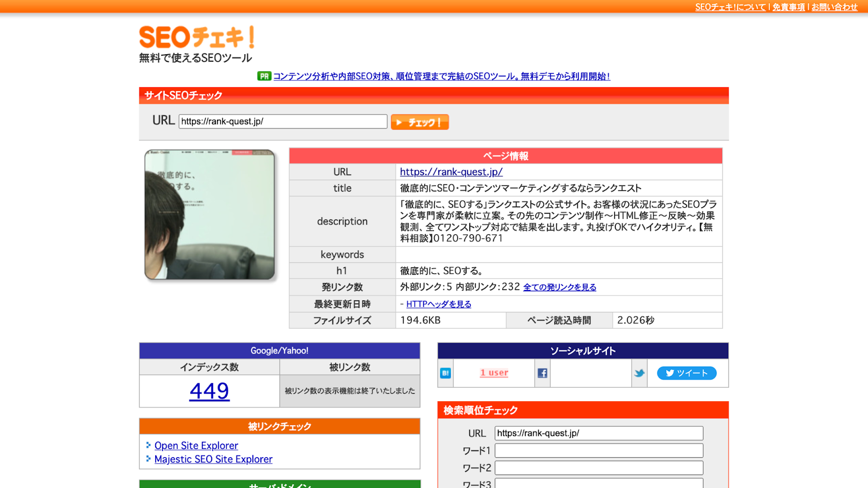The width and height of the screenshot is (868, 488).
Task: Click the 被リンク数の表示機能は終了いたしました notice
Action: 350,391
